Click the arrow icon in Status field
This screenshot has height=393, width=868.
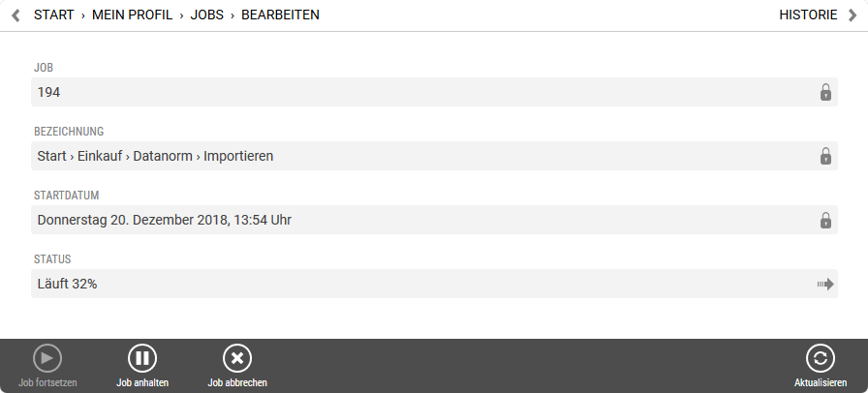(x=825, y=284)
